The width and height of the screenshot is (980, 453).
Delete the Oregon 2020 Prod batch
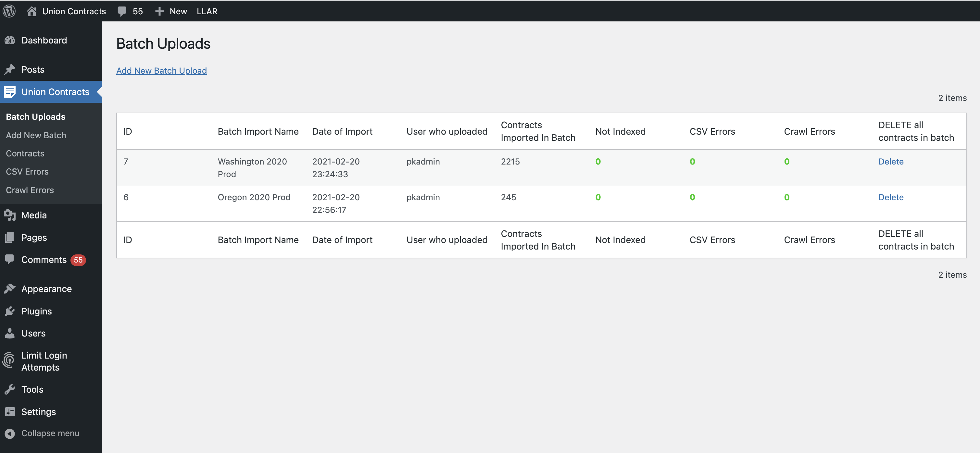(x=891, y=197)
